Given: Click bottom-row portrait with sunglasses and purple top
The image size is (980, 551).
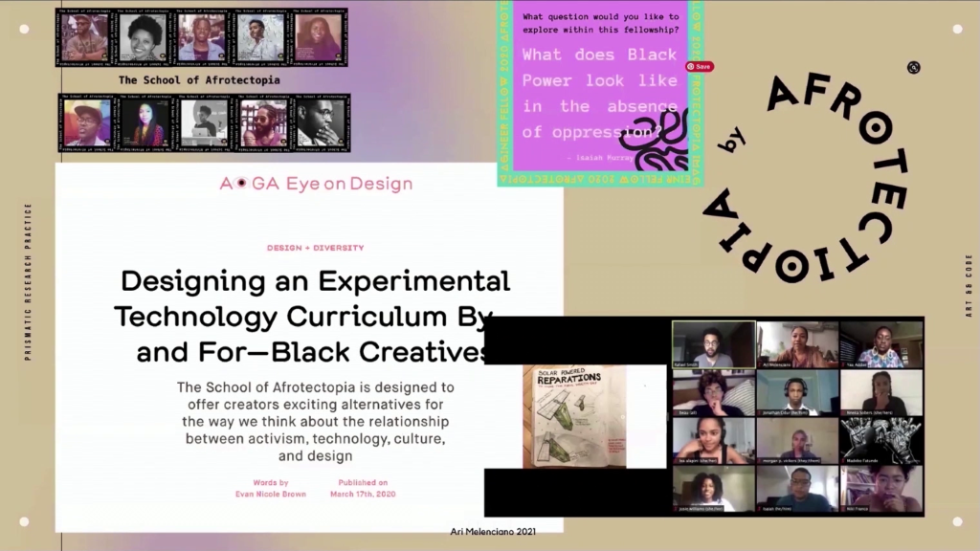Looking at the screenshot, I should coord(263,123).
